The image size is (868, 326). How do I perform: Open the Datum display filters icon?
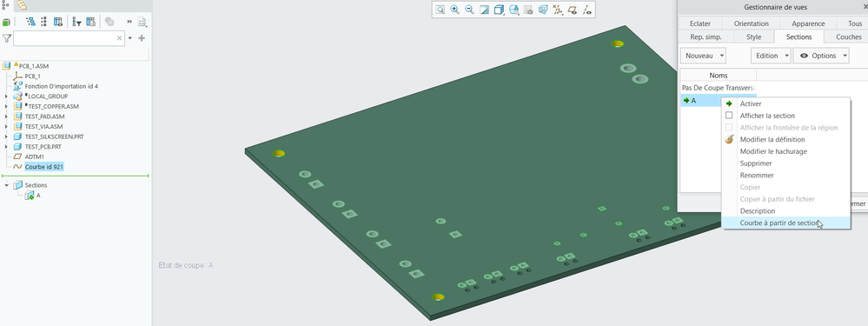(558, 10)
